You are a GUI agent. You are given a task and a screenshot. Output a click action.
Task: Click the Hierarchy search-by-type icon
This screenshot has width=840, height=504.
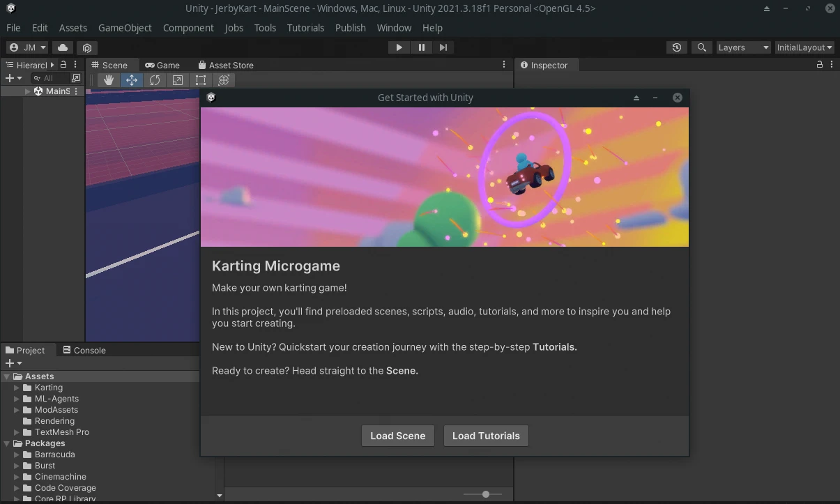76,78
